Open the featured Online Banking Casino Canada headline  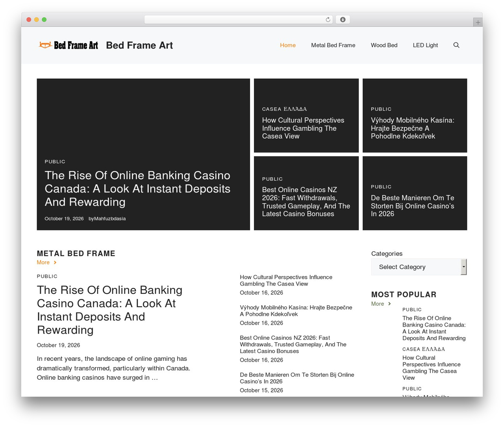click(x=137, y=189)
